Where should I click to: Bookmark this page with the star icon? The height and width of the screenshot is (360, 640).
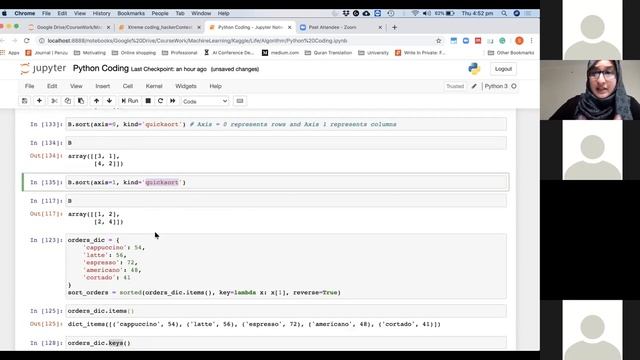439,41
